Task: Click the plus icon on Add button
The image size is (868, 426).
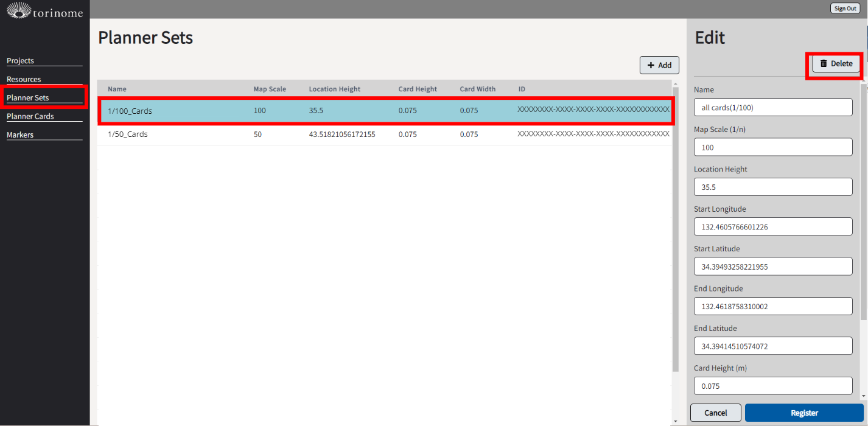Action: point(651,65)
